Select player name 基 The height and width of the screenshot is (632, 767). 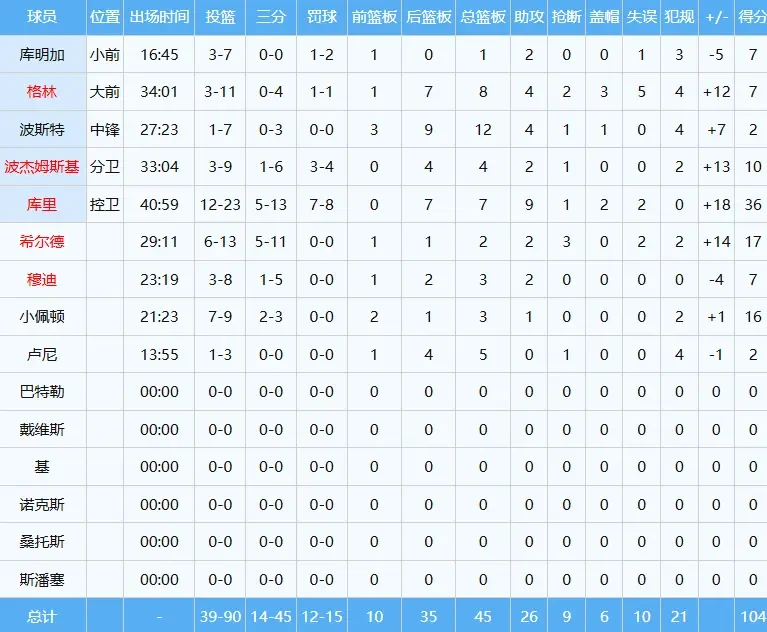(42, 467)
